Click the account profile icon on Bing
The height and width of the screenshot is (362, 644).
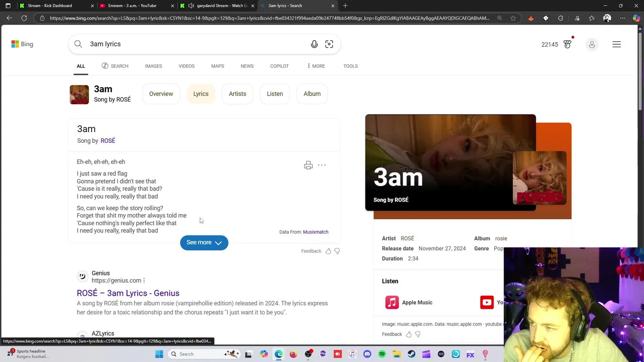(x=592, y=44)
